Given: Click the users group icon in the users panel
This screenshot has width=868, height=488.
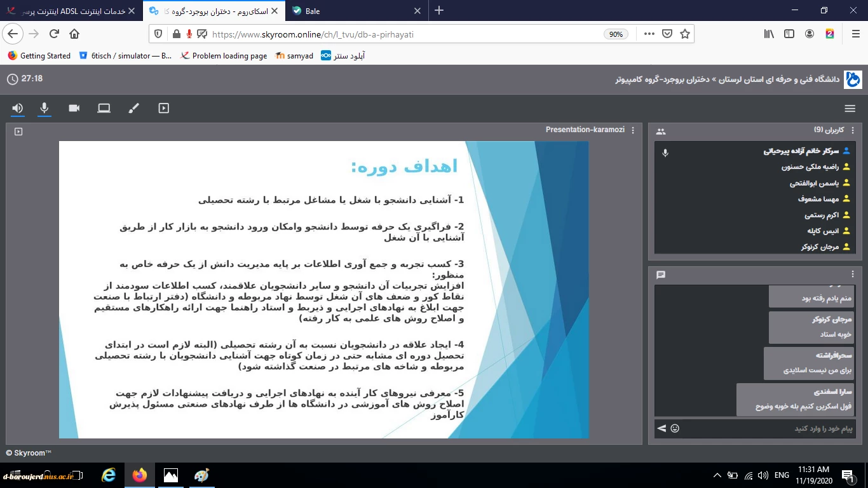Looking at the screenshot, I should click(661, 132).
